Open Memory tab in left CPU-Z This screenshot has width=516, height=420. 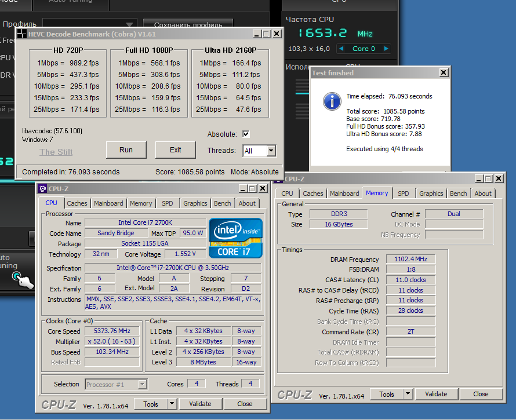(x=141, y=203)
